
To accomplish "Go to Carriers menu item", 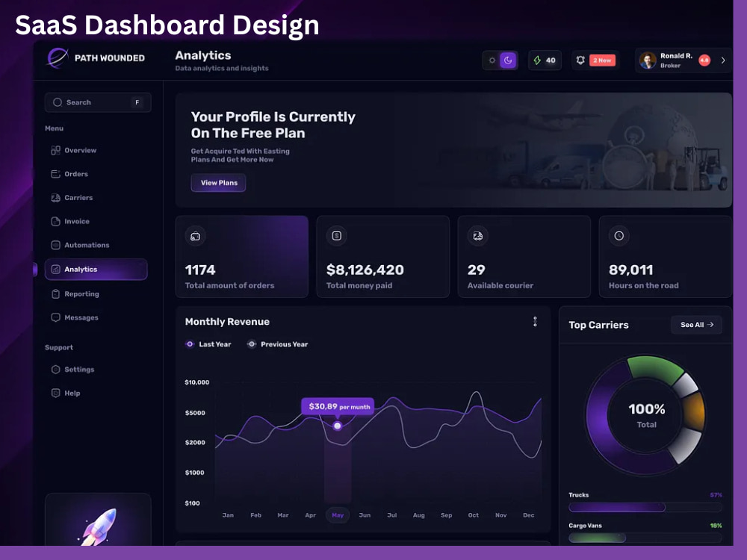I will 72,198.
